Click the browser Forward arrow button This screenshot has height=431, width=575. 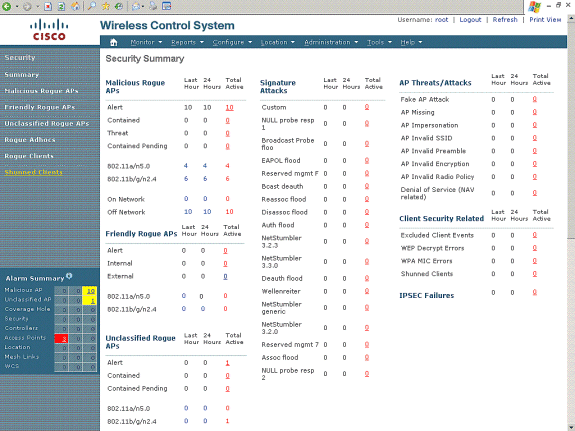pos(27,6)
